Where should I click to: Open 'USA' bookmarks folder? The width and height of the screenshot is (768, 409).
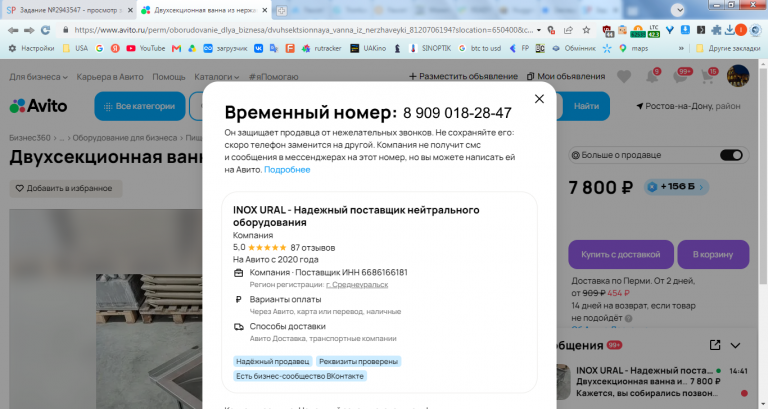point(75,48)
